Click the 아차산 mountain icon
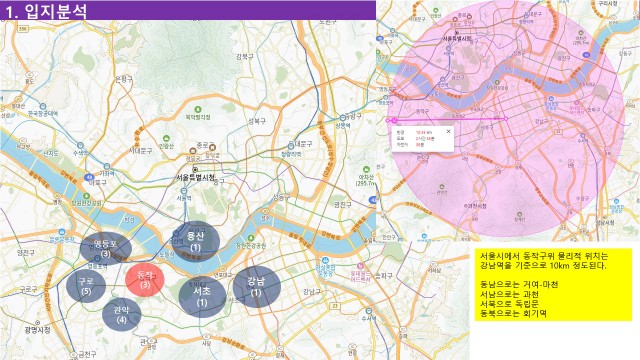The image size is (640, 360). click(366, 169)
